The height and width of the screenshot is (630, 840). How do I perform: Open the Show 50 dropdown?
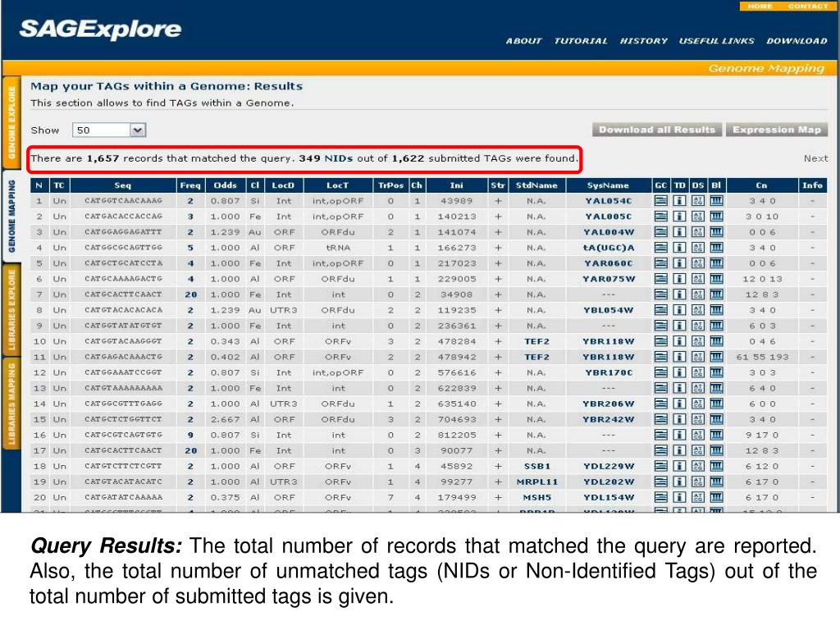pyautogui.click(x=109, y=130)
